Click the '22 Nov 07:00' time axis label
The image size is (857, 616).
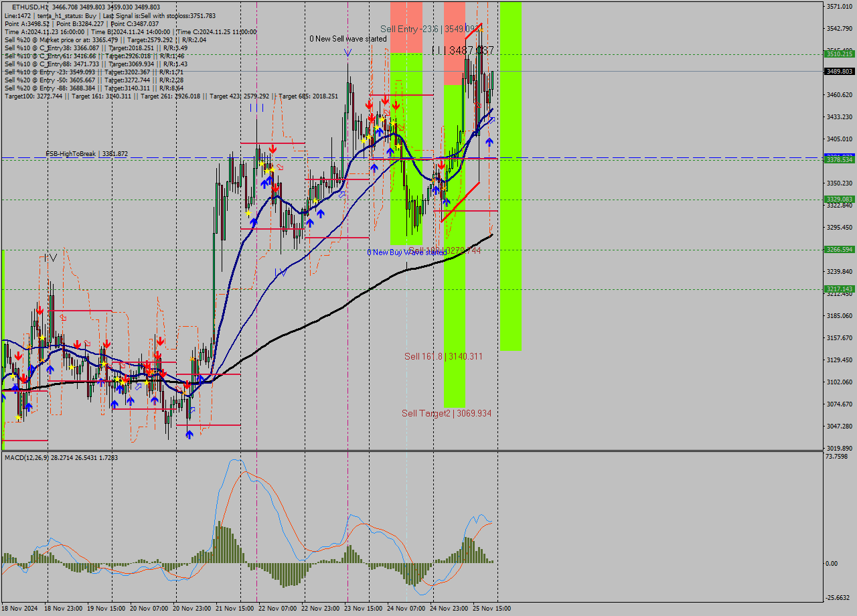277,609
